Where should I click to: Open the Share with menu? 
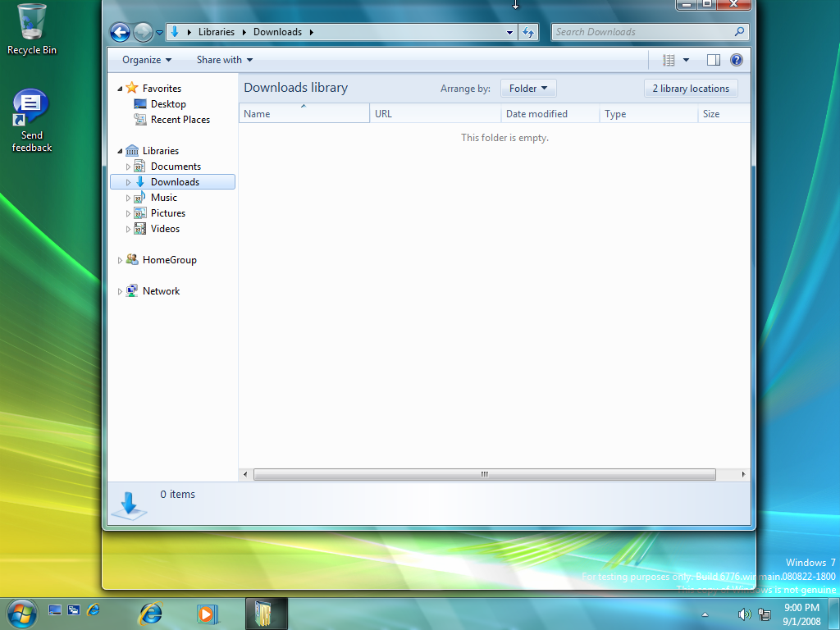pyautogui.click(x=224, y=60)
